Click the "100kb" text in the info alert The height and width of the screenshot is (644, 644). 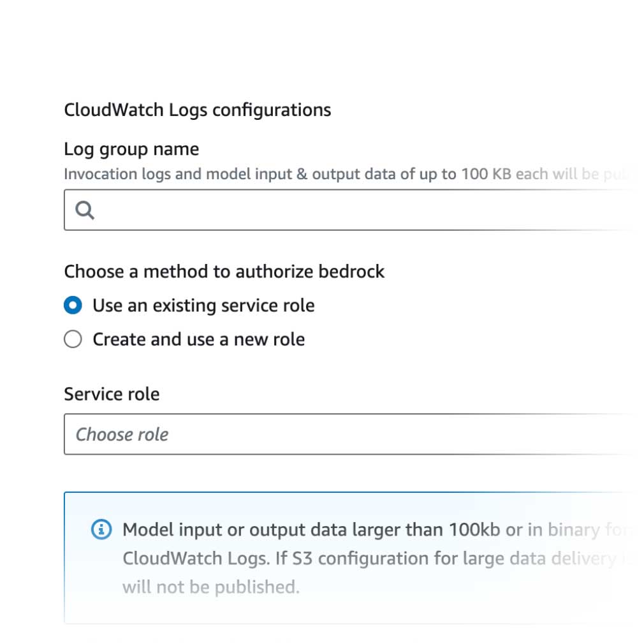(474, 529)
